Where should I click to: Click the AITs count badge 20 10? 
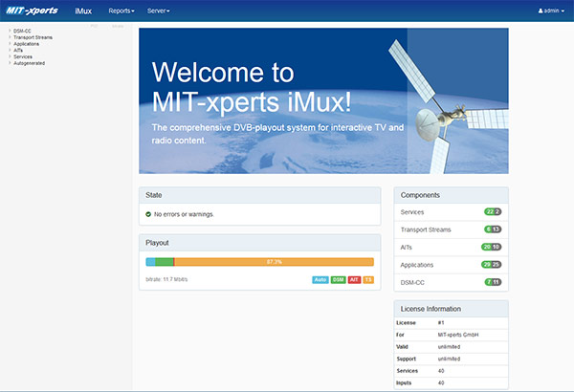coord(492,247)
